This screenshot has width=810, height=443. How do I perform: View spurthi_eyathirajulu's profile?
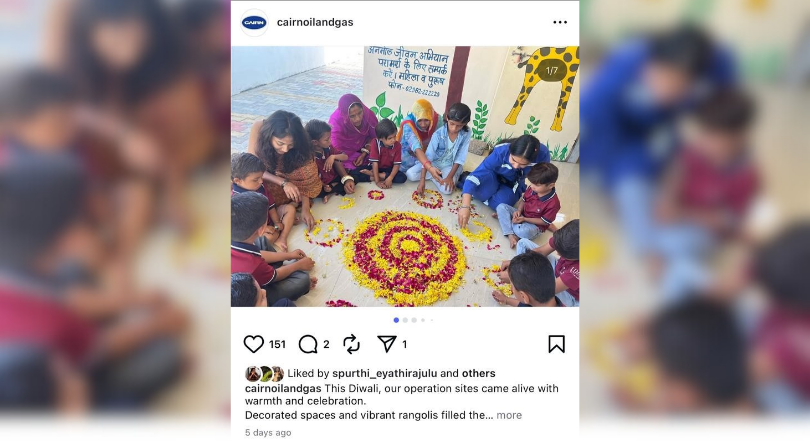coord(384,373)
